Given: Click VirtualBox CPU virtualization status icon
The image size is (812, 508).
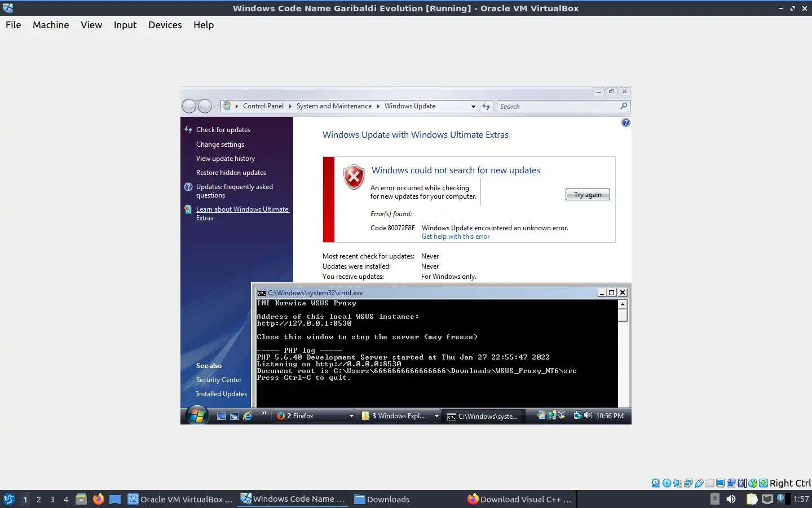Looking at the screenshot, I should [x=742, y=483].
